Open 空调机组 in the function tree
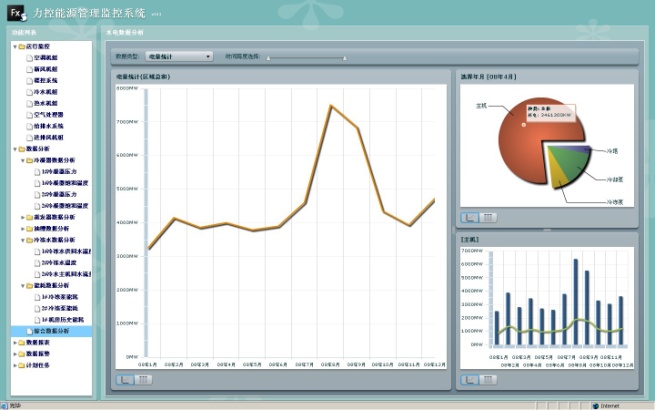The image size is (655, 410). [45, 58]
